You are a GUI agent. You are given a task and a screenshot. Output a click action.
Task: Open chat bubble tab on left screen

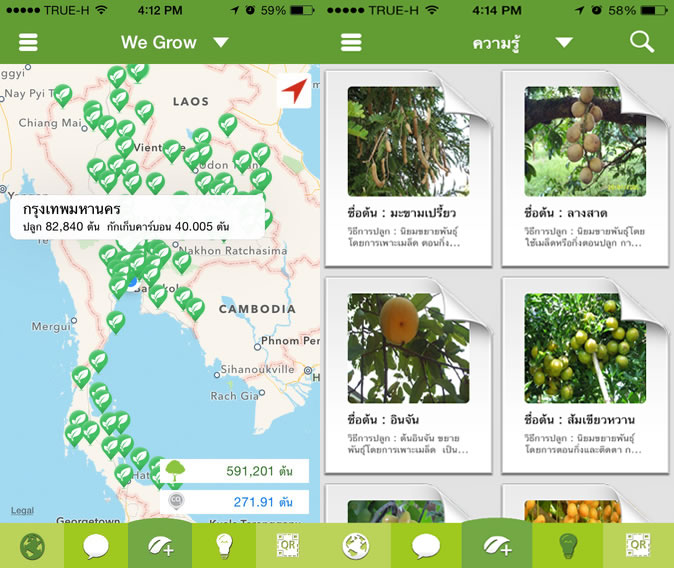click(x=96, y=546)
